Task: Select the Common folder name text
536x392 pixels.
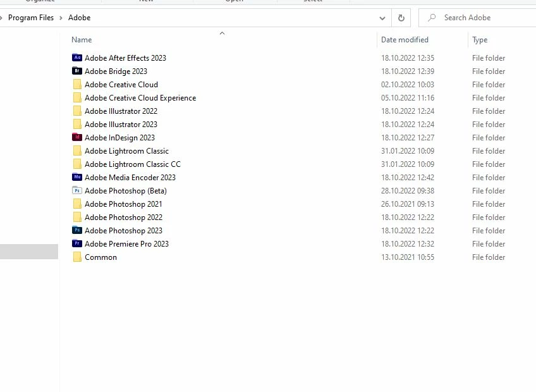Action: point(101,257)
